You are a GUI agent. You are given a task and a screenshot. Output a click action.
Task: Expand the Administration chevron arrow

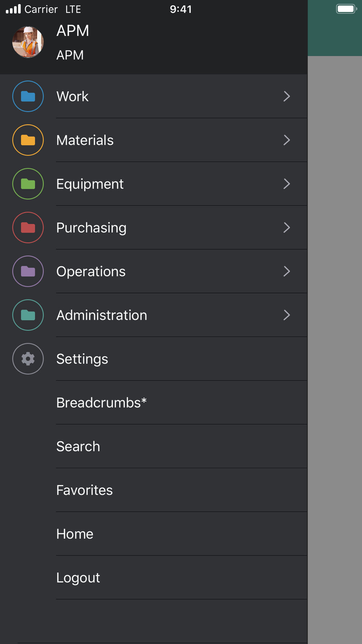click(x=287, y=315)
